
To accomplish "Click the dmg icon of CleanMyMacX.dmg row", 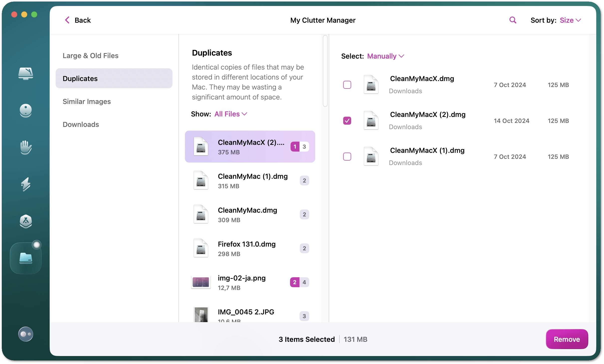I will [x=371, y=85].
